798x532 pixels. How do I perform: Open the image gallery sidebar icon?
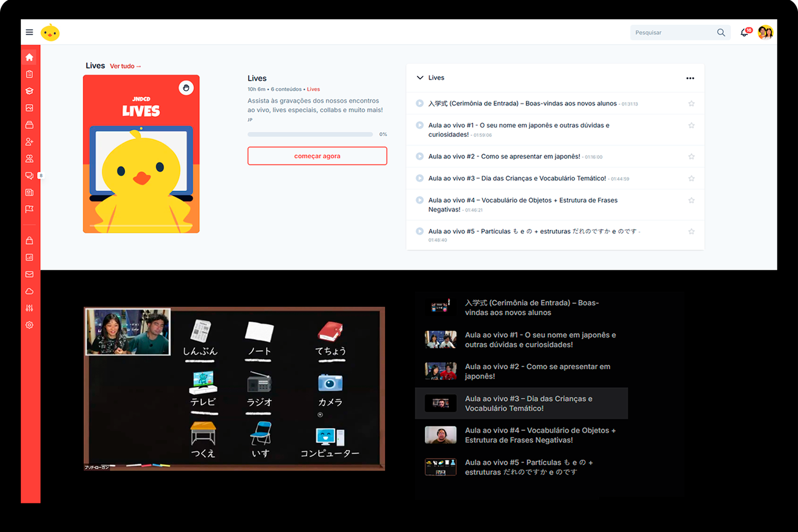tap(30, 108)
